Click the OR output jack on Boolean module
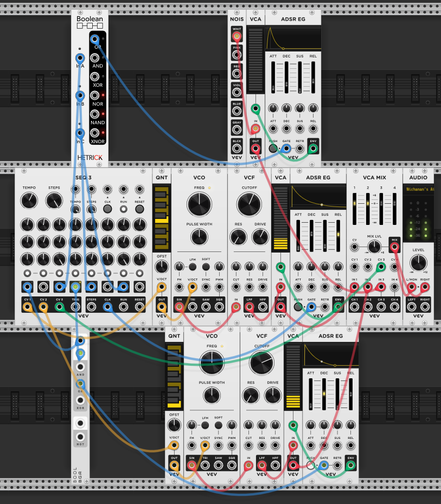441x504 pixels. tap(94, 39)
